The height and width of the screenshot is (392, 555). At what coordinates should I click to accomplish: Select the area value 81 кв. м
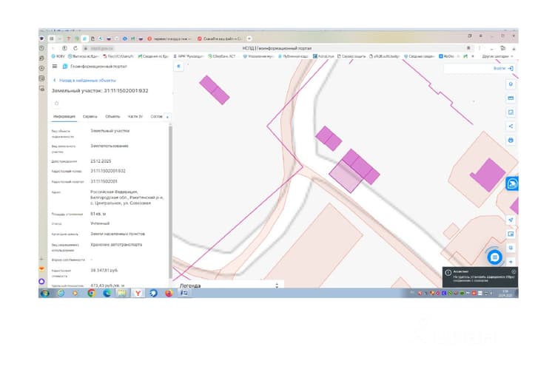pos(98,214)
